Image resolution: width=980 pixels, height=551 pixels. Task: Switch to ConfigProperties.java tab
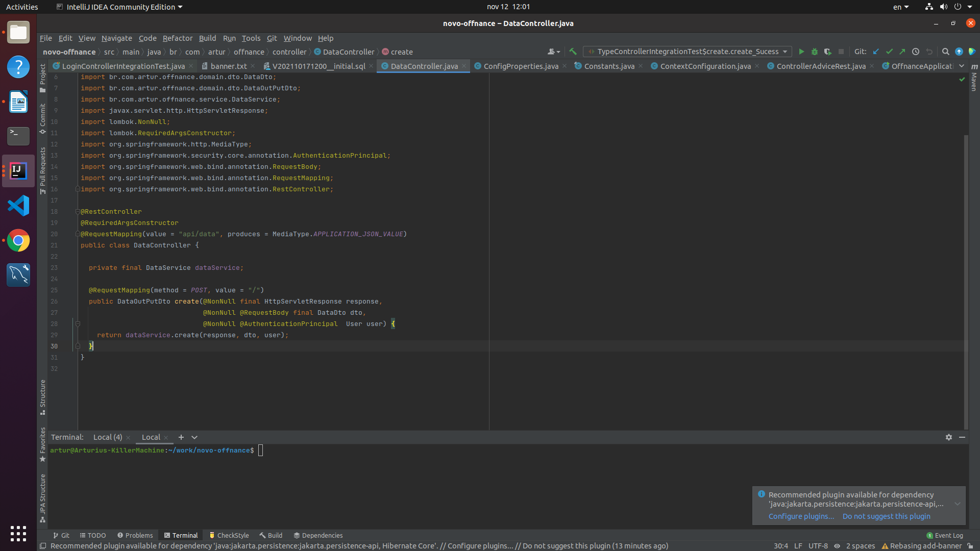click(521, 66)
